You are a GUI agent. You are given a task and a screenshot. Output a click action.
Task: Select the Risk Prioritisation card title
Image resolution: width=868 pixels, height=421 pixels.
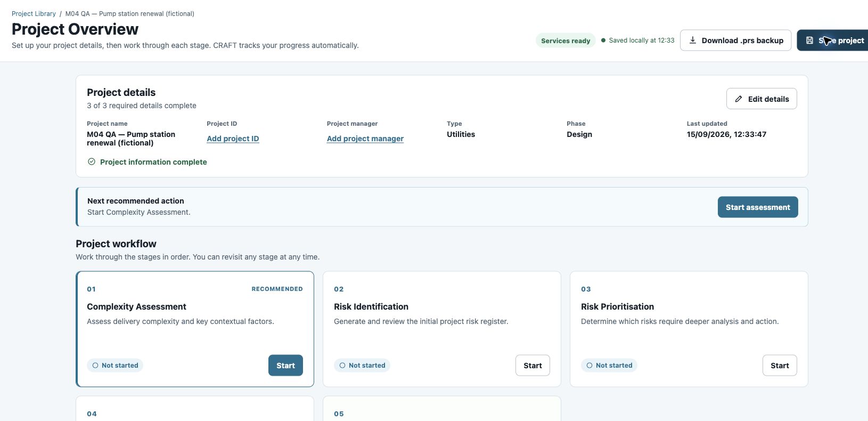[x=617, y=307]
